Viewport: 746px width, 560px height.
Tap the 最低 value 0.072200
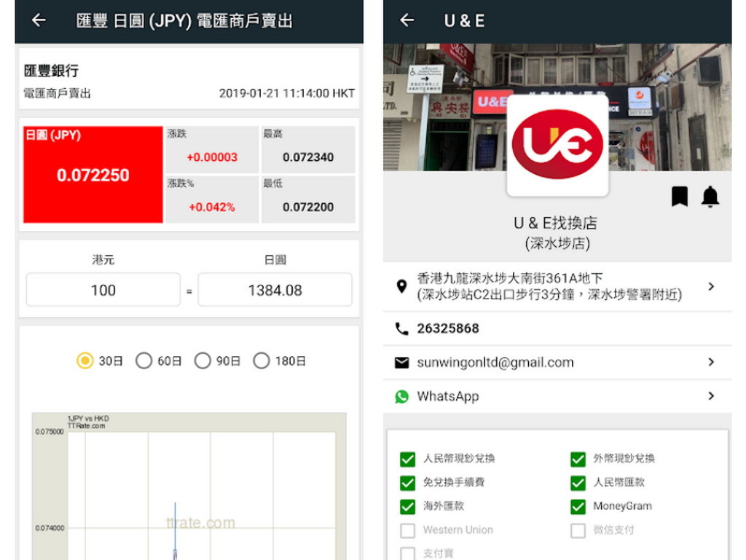(308, 207)
